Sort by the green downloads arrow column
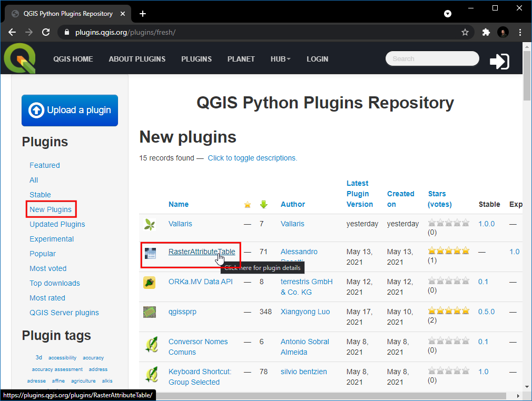 (264, 205)
